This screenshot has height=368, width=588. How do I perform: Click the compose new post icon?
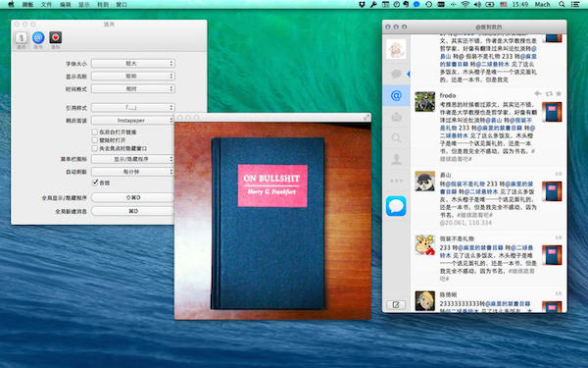[x=396, y=304]
